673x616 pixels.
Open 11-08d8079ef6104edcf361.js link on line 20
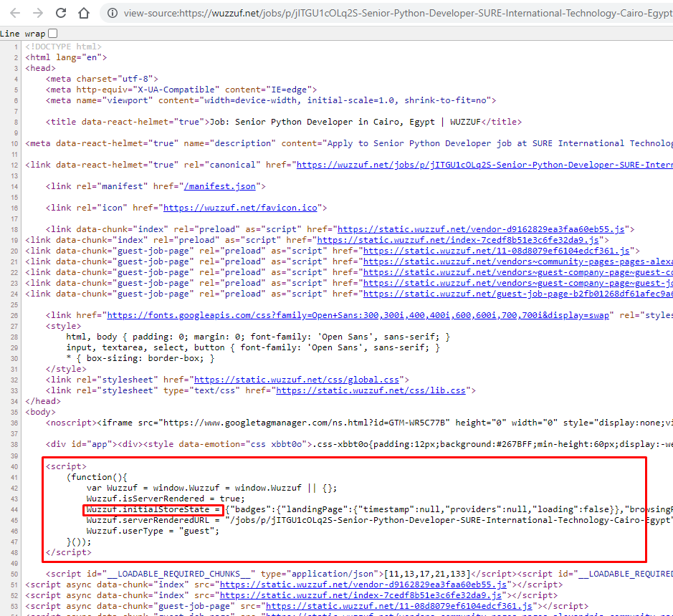pos(496,251)
